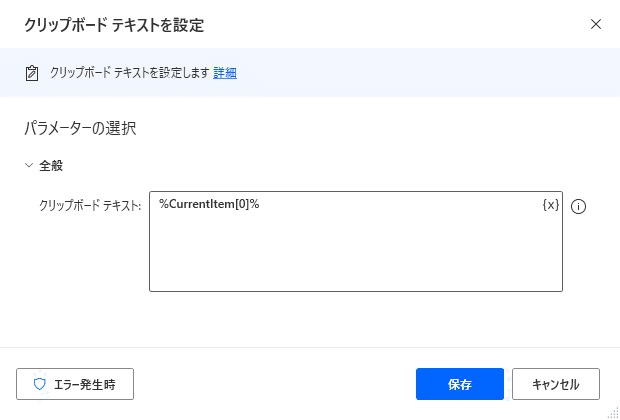Image resolution: width=620 pixels, height=420 pixels.
Task: Click the dialog title クリップボード テキストを設定
Action: [114, 25]
